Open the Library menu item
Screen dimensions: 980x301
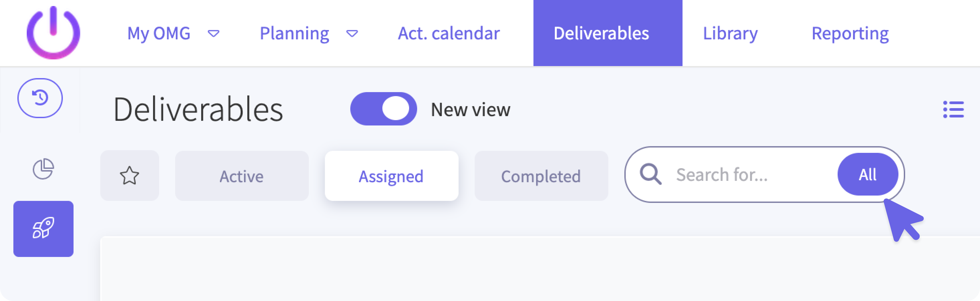730,33
